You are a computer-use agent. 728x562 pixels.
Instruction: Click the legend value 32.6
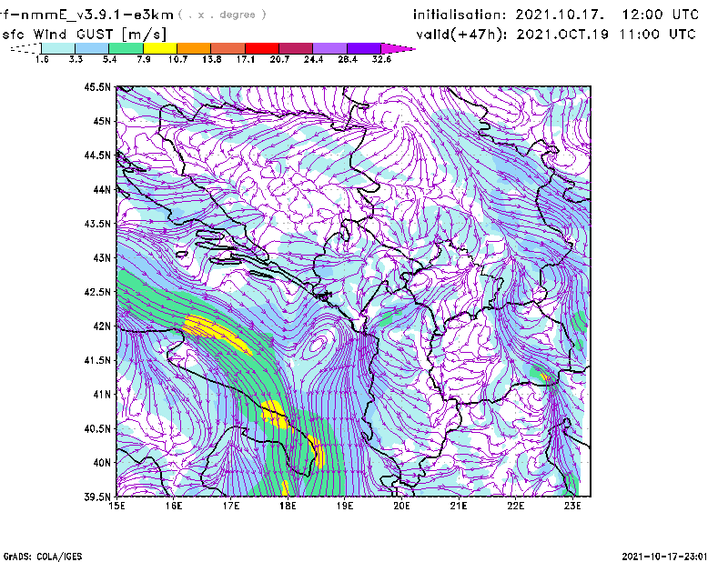381,59
